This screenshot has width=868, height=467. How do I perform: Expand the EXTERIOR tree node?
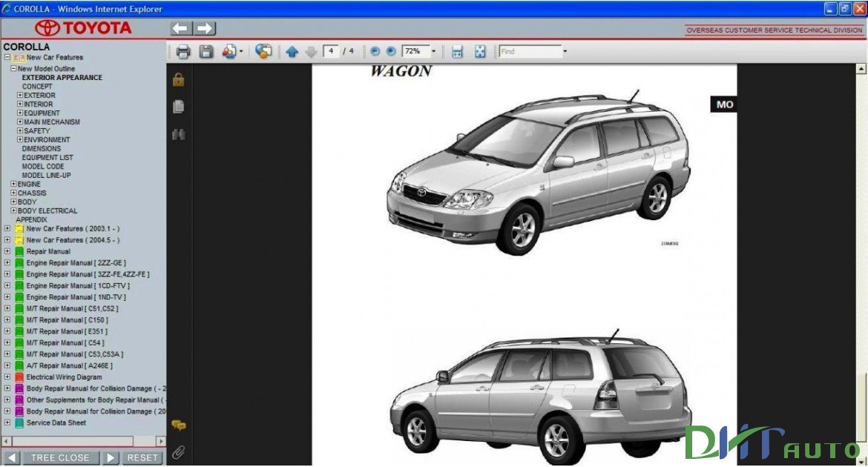pyautogui.click(x=20, y=95)
